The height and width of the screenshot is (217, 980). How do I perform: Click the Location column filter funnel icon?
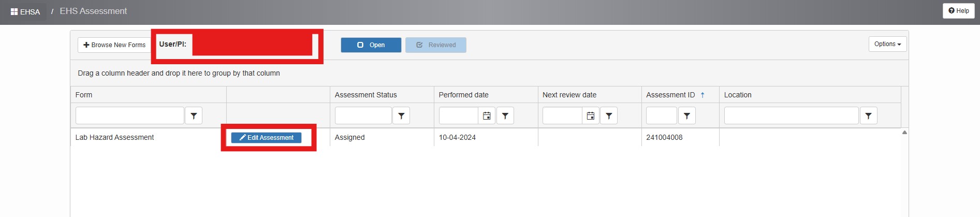click(x=869, y=115)
